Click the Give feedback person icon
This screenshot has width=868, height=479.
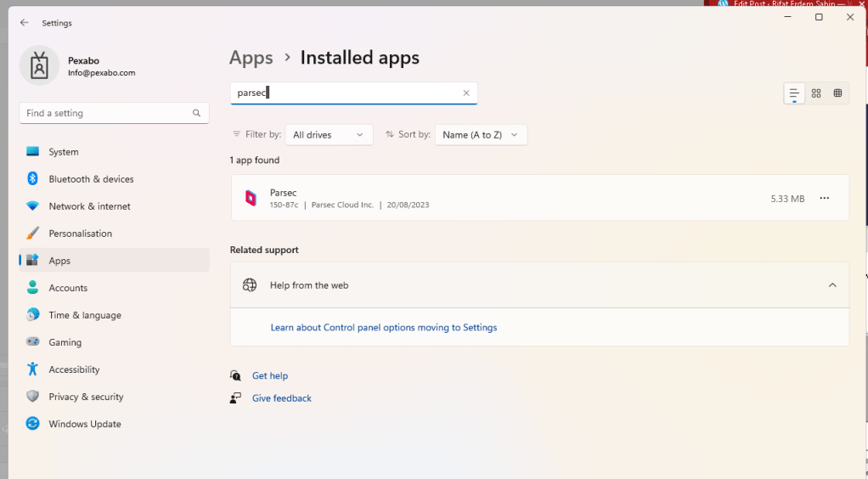click(x=235, y=398)
